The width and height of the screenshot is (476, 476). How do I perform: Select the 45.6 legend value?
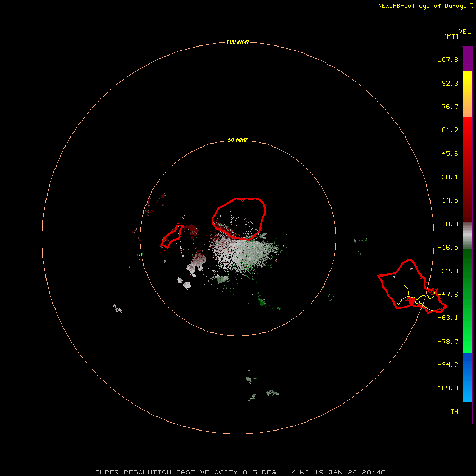tap(450, 153)
